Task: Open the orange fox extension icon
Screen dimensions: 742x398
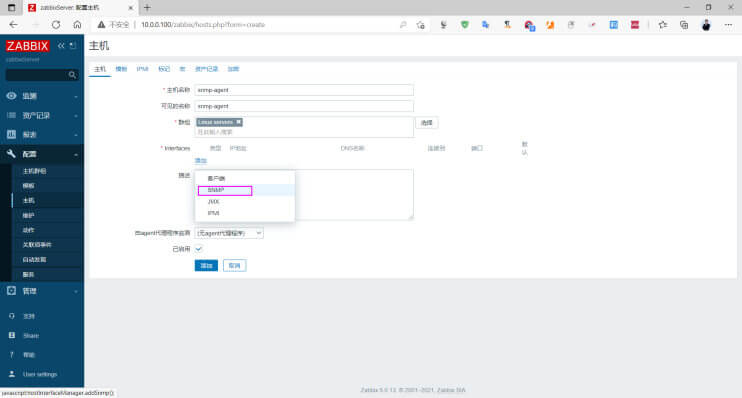Action: coord(550,25)
